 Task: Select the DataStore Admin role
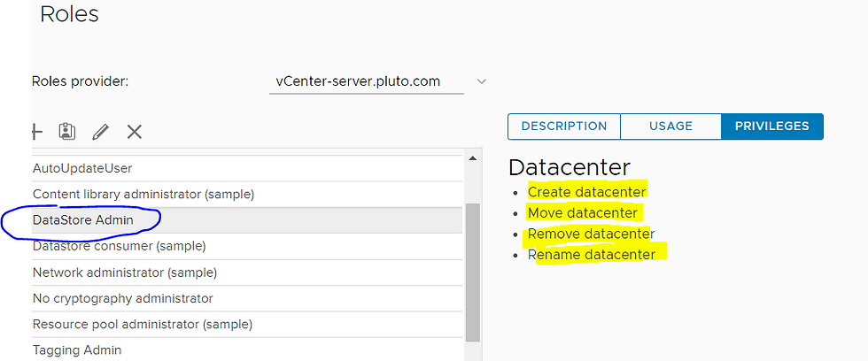(x=83, y=219)
